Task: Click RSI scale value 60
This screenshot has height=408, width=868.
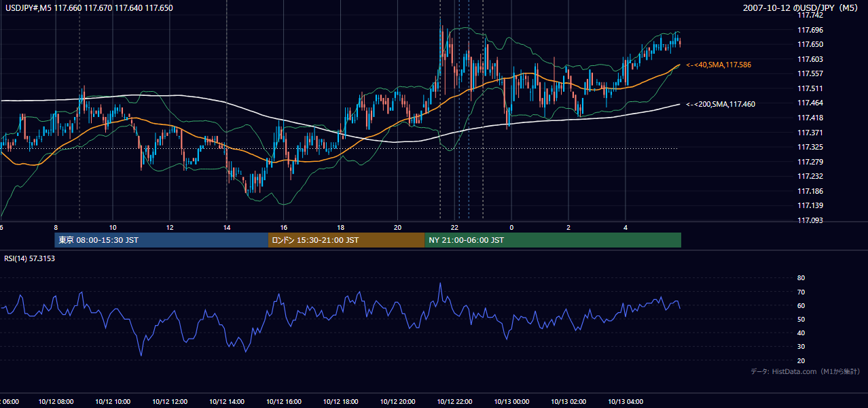Action: [801, 305]
